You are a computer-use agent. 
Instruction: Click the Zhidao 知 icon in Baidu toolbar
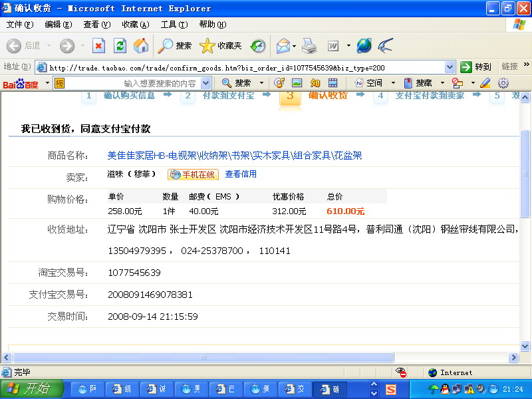(315, 82)
